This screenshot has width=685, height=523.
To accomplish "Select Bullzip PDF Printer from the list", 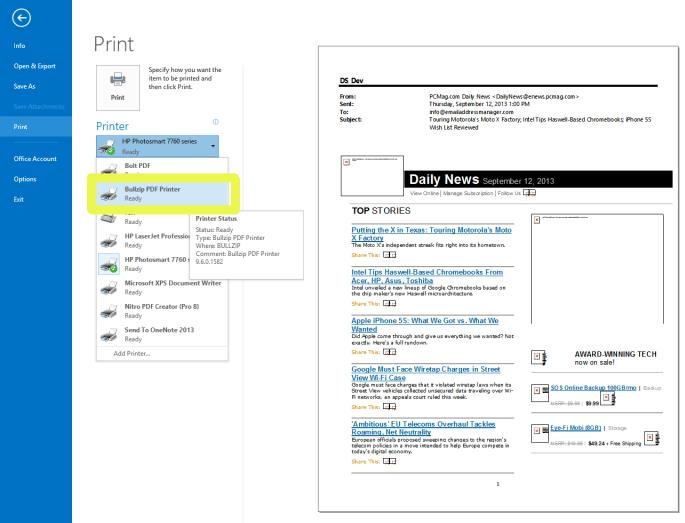I will pyautogui.click(x=162, y=194).
